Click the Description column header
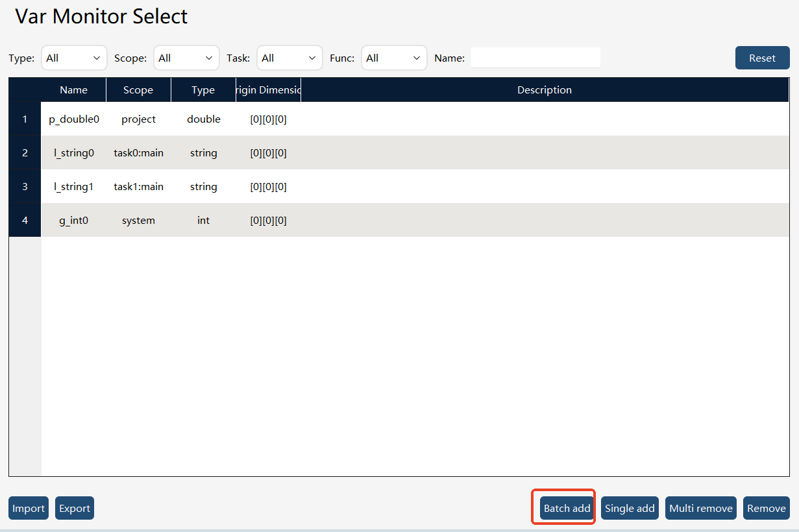799x532 pixels. pyautogui.click(x=545, y=90)
